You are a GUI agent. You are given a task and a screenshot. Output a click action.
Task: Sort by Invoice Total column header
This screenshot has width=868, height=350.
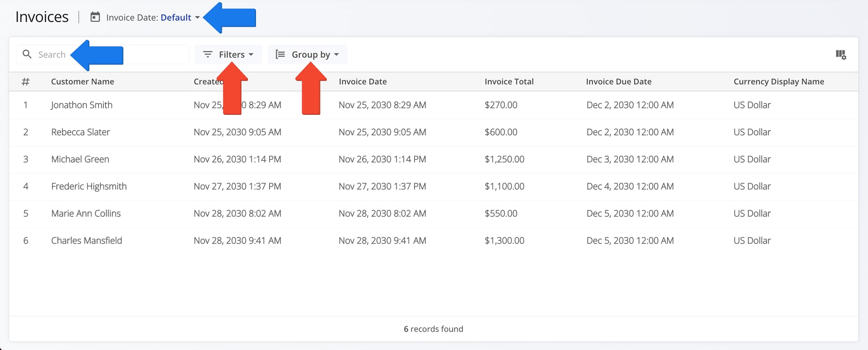pos(509,81)
